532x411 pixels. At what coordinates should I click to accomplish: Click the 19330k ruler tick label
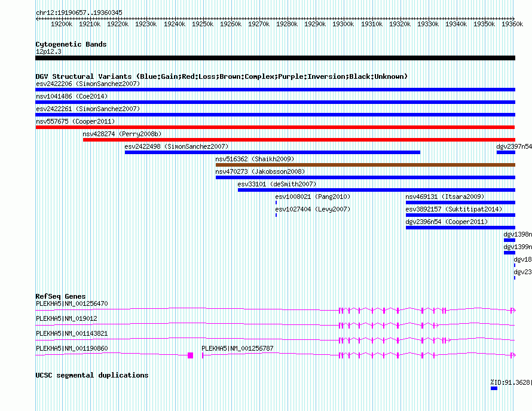(428, 24)
